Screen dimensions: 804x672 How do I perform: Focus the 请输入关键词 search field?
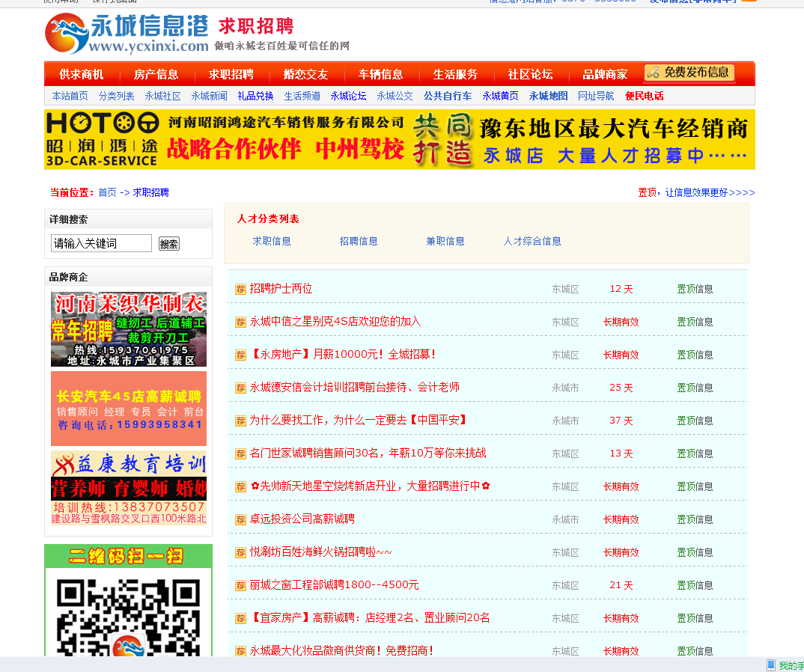(x=101, y=243)
